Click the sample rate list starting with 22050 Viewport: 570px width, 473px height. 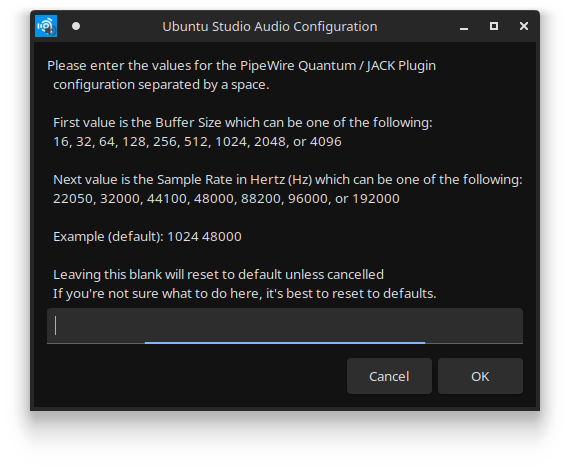226,199
